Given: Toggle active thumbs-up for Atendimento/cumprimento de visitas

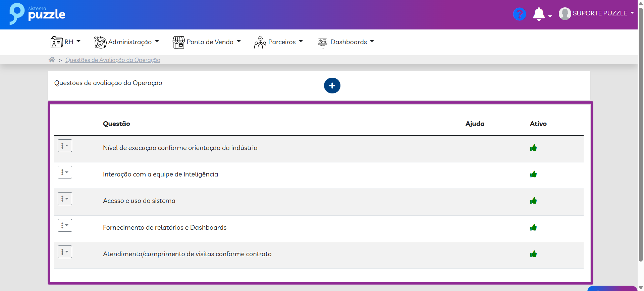Looking at the screenshot, I should [533, 254].
